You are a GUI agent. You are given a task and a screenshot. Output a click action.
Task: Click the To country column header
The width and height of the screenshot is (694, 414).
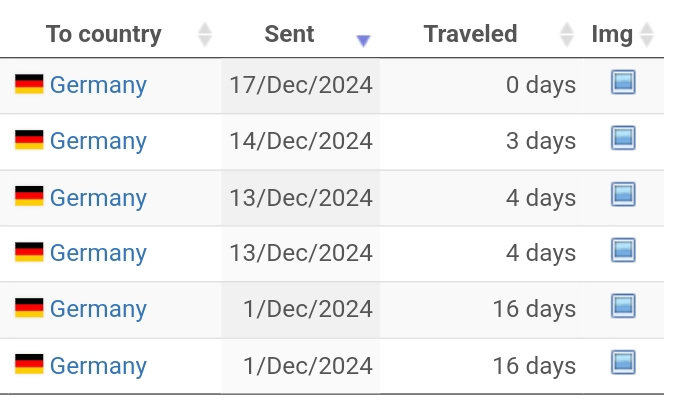(x=104, y=34)
